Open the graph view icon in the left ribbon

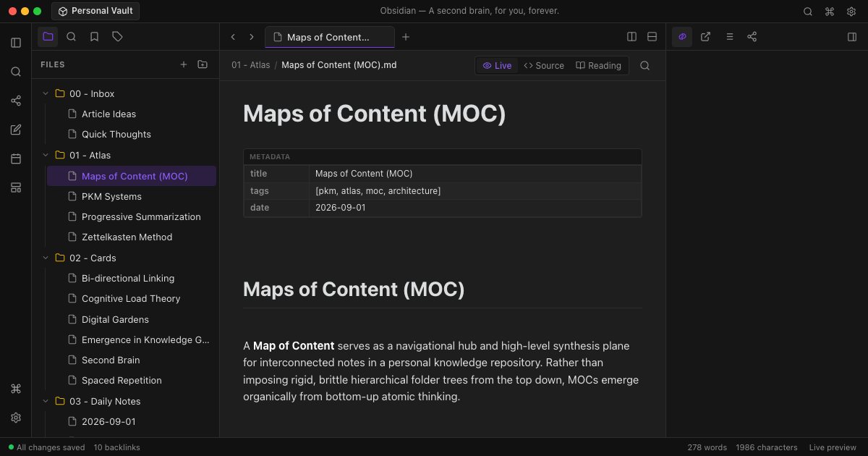16,101
